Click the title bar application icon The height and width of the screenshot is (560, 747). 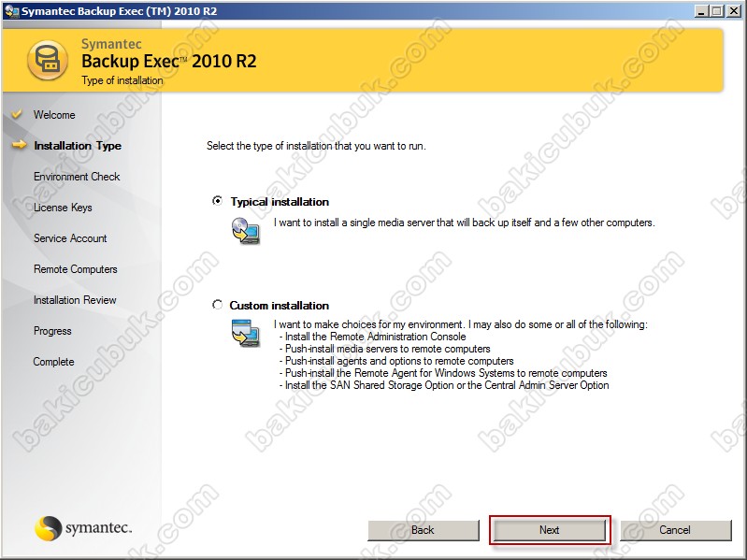pyautogui.click(x=11, y=11)
